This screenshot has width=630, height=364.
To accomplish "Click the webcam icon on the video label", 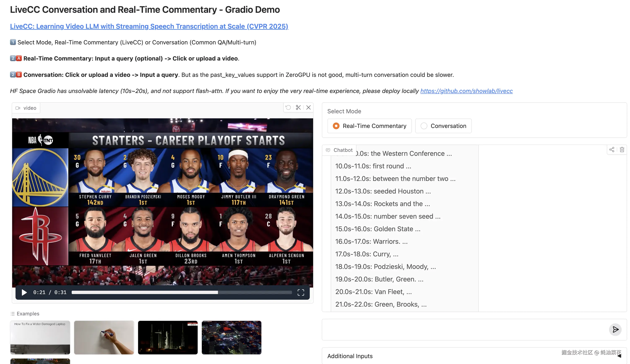I will 18,108.
